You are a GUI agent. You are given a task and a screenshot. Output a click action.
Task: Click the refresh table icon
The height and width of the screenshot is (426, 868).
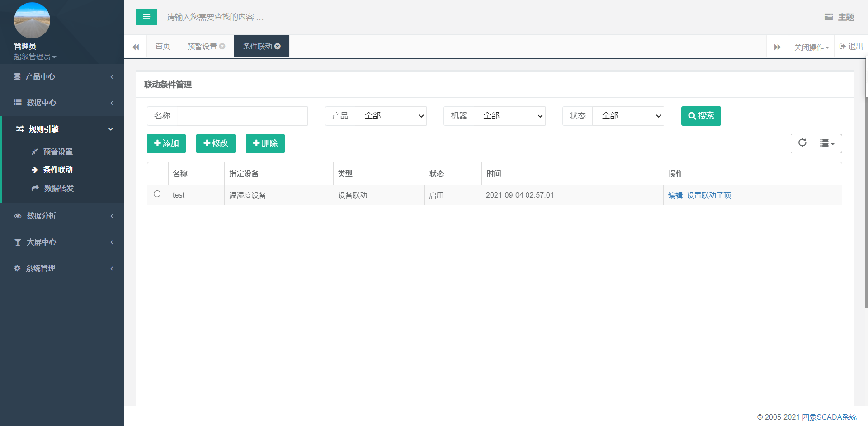coord(802,143)
